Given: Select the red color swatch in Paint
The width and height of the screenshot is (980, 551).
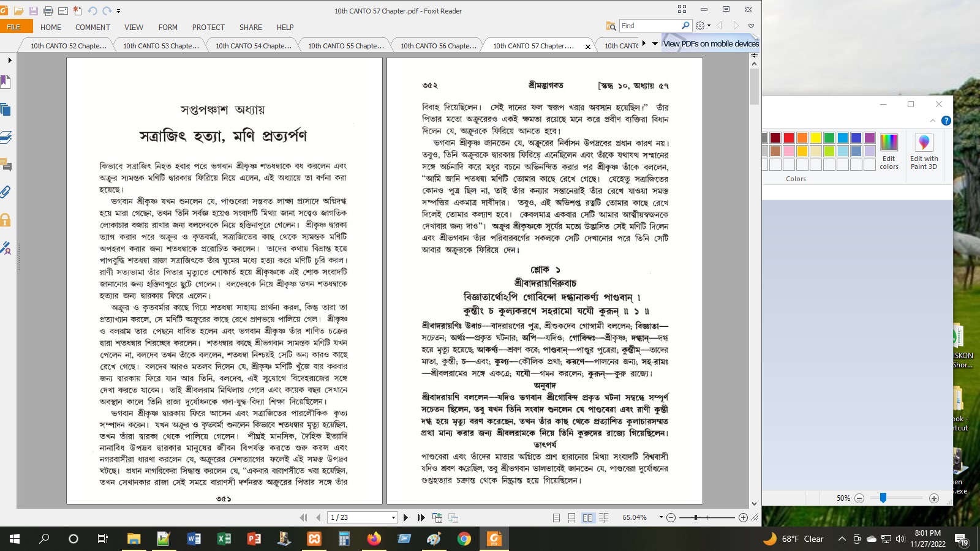Looking at the screenshot, I should point(789,138).
